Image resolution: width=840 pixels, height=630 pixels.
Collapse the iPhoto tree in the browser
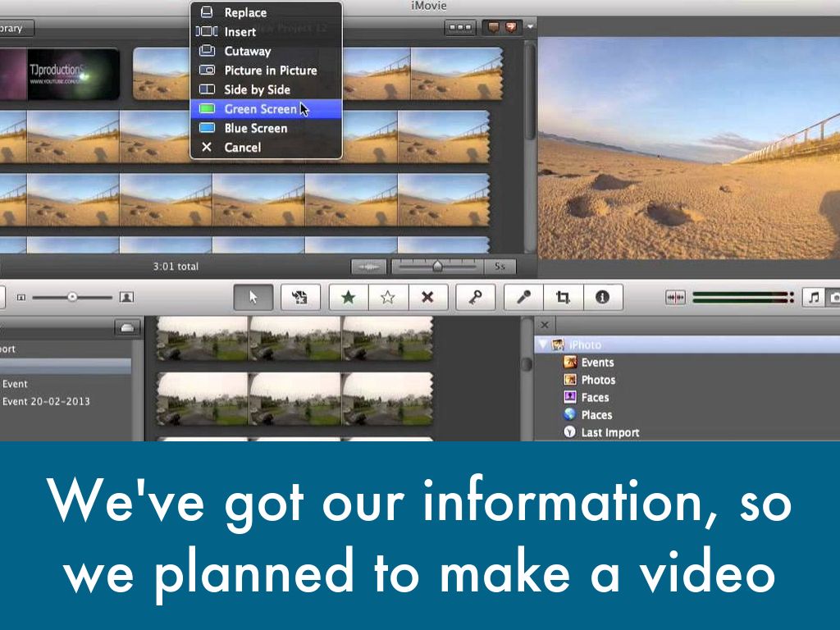click(x=543, y=345)
